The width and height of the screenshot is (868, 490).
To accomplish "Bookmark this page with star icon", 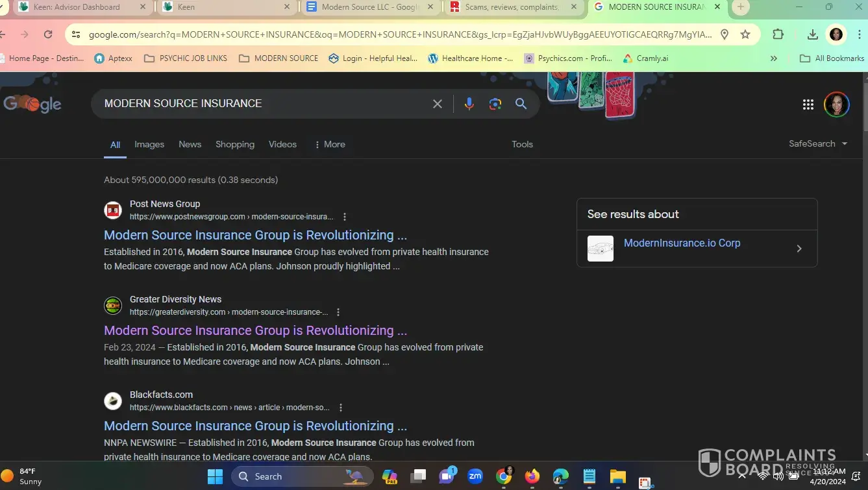I will pyautogui.click(x=745, y=34).
